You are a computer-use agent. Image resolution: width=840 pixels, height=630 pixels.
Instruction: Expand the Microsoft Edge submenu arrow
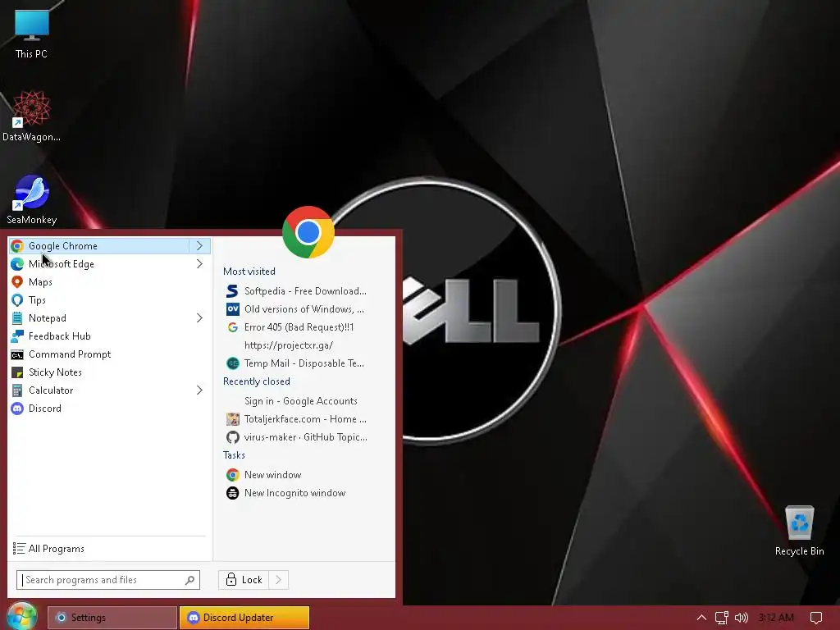pyautogui.click(x=200, y=264)
